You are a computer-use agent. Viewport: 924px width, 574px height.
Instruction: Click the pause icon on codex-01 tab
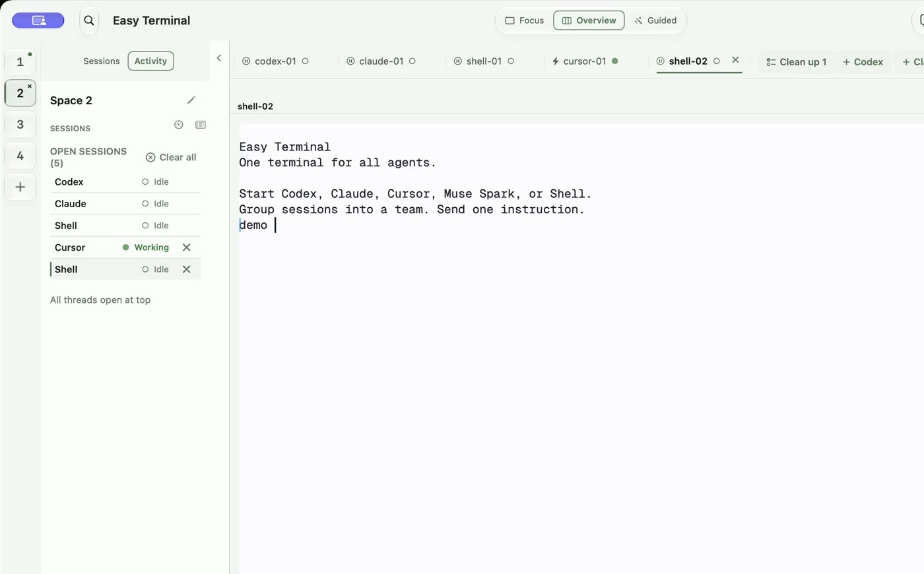coord(246,61)
